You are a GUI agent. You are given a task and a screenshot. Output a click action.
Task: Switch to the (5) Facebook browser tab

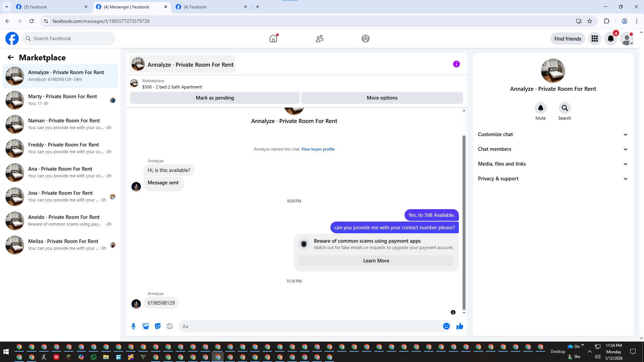(50, 7)
